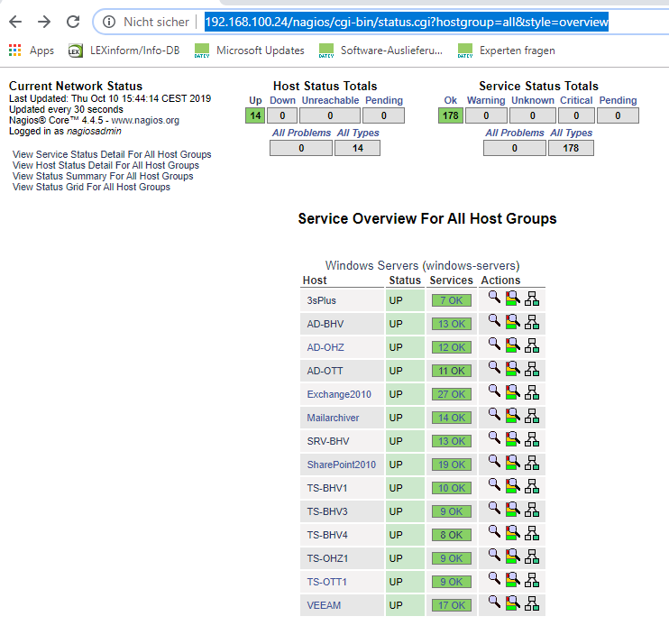Open the Mailarchiver host link
Image resolution: width=669 pixels, height=644 pixels.
(333, 418)
